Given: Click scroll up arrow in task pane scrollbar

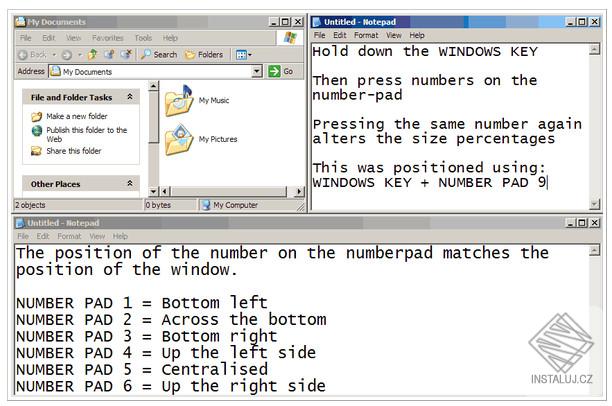Looking at the screenshot, I should [x=154, y=86].
